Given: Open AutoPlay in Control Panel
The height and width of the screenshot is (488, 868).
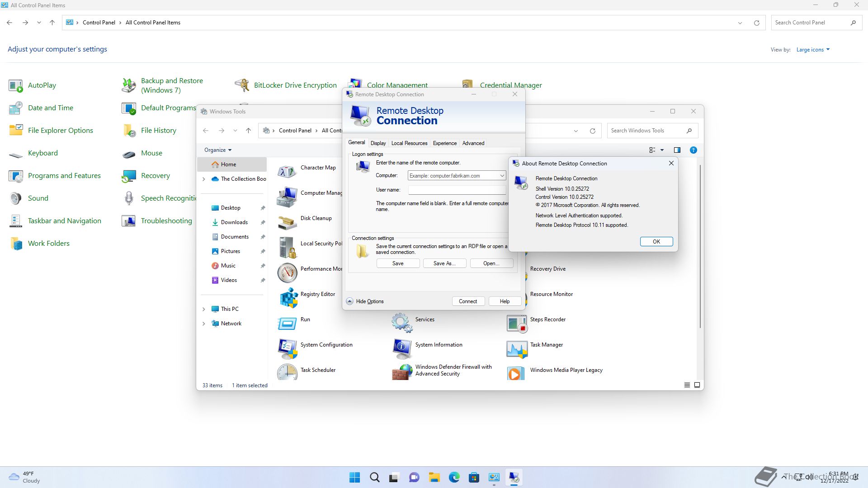Looking at the screenshot, I should (33, 85).
